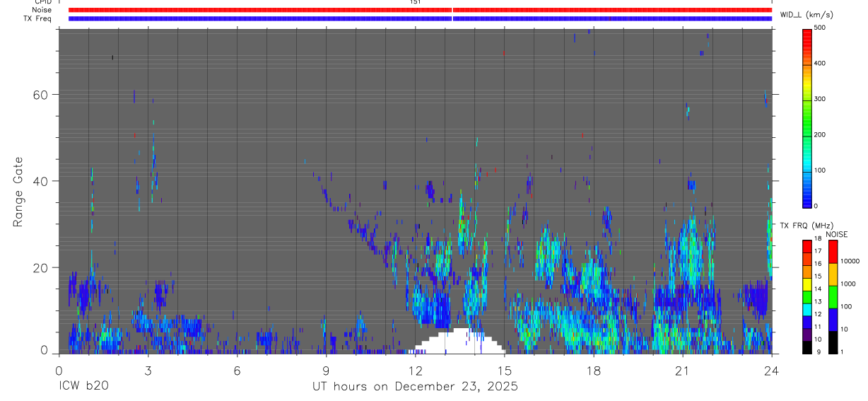Click the 'WID⊥ (km/s)' legend title

[807, 15]
